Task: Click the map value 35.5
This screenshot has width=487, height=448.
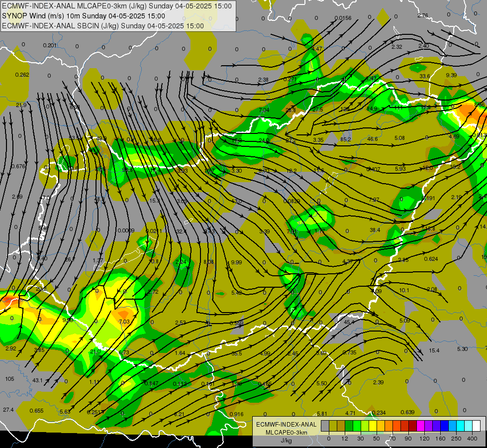Action: [237, 353]
